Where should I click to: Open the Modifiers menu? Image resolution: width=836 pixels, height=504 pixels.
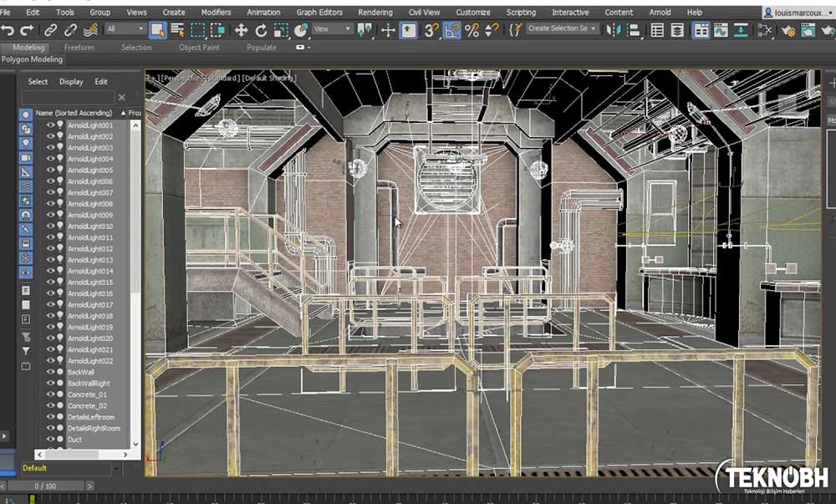click(216, 13)
